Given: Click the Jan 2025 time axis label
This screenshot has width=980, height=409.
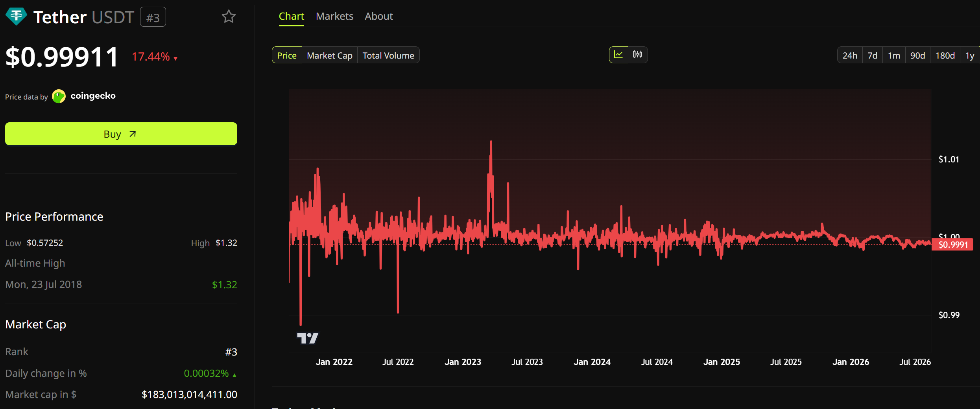Looking at the screenshot, I should (x=722, y=362).
